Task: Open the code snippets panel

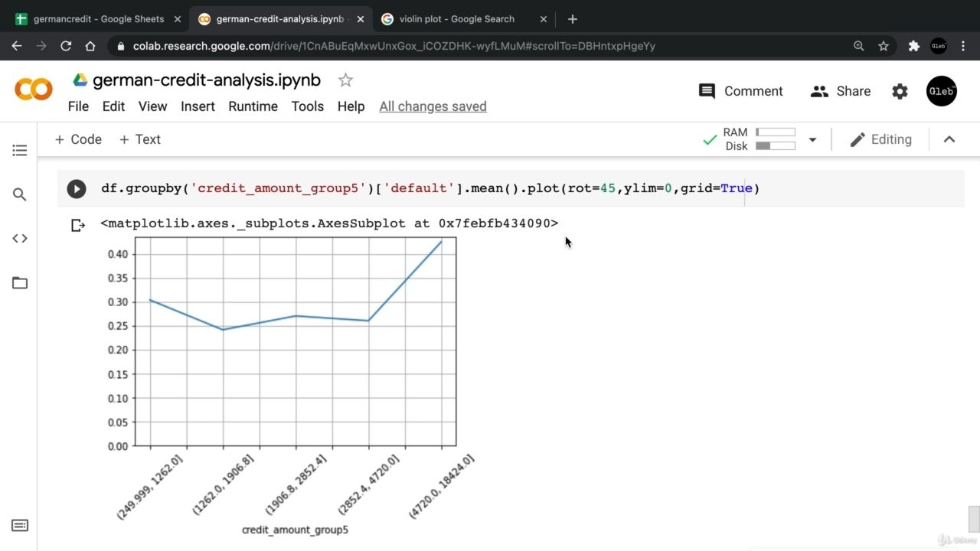Action: tap(20, 238)
